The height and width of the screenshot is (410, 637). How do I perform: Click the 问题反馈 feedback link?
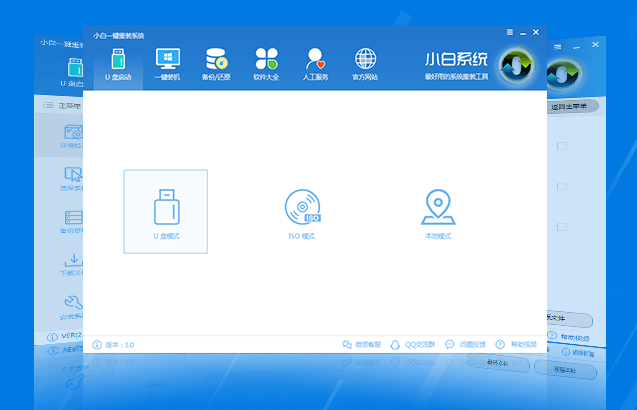coord(465,345)
